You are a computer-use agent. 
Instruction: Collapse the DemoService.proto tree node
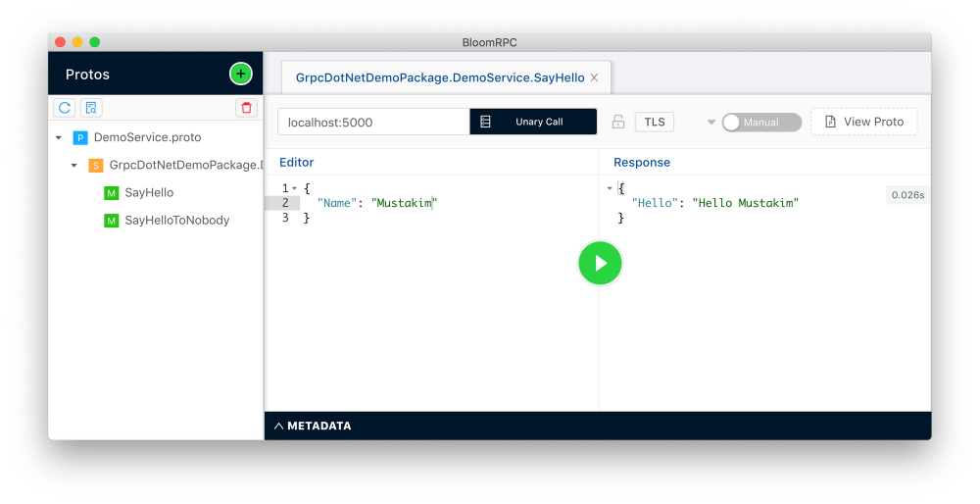click(59, 137)
